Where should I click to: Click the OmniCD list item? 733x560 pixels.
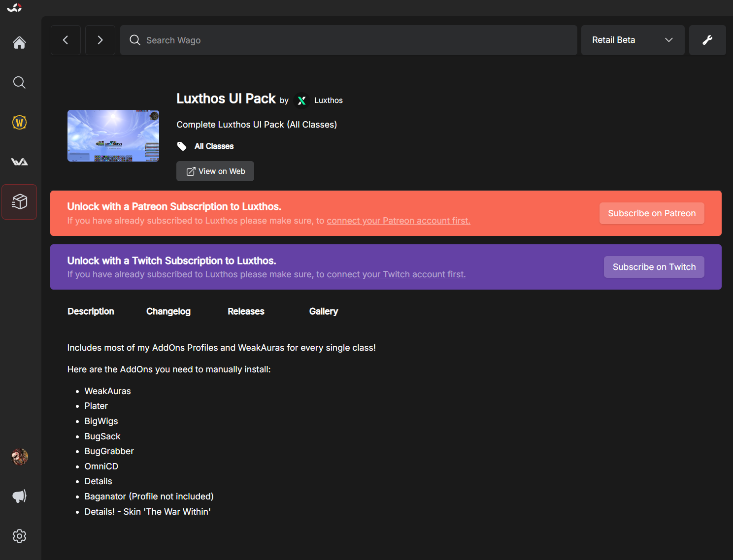pyautogui.click(x=101, y=466)
